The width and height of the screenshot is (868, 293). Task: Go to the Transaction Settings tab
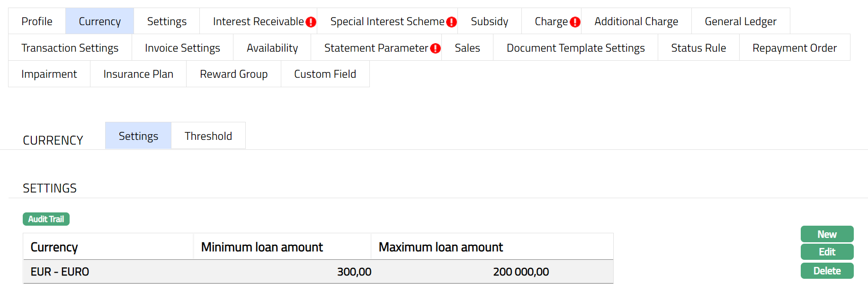[x=70, y=48]
